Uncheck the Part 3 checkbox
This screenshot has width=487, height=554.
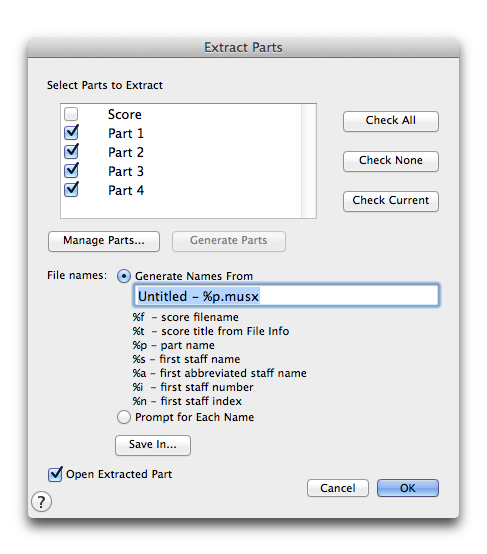pyautogui.click(x=71, y=171)
